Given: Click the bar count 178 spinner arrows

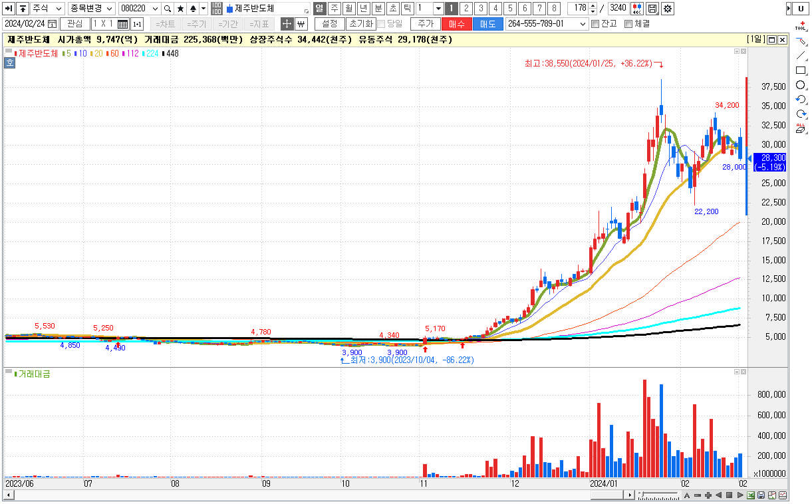Looking at the screenshot, I should 593,9.
